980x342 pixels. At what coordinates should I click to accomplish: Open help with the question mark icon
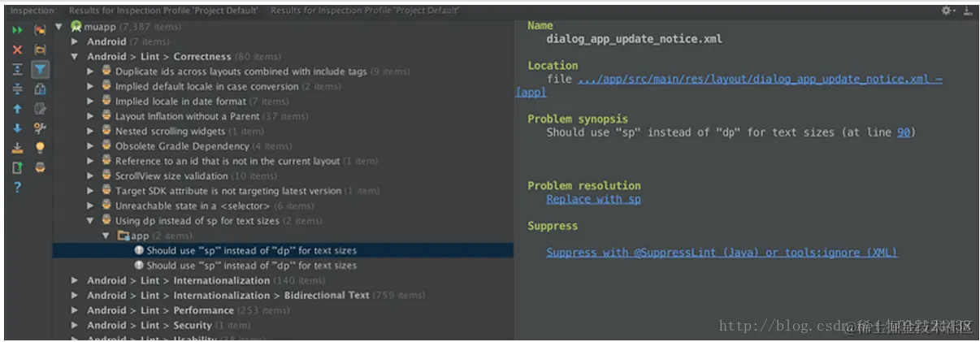(17, 188)
